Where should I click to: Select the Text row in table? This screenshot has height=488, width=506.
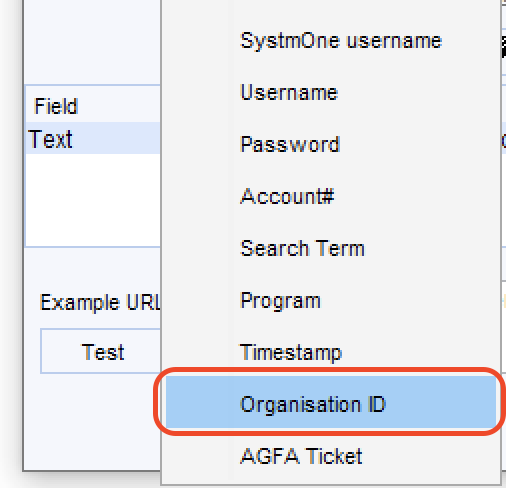click(x=93, y=138)
